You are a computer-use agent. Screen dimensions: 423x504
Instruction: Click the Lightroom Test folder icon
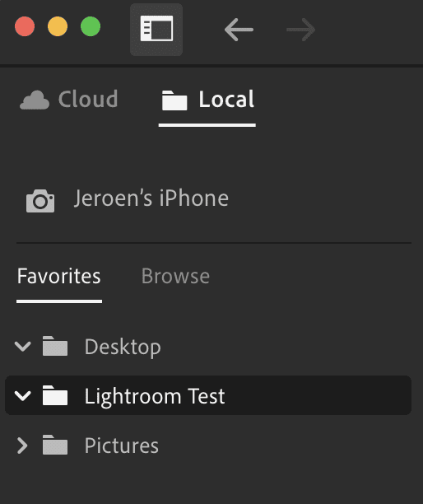point(55,395)
